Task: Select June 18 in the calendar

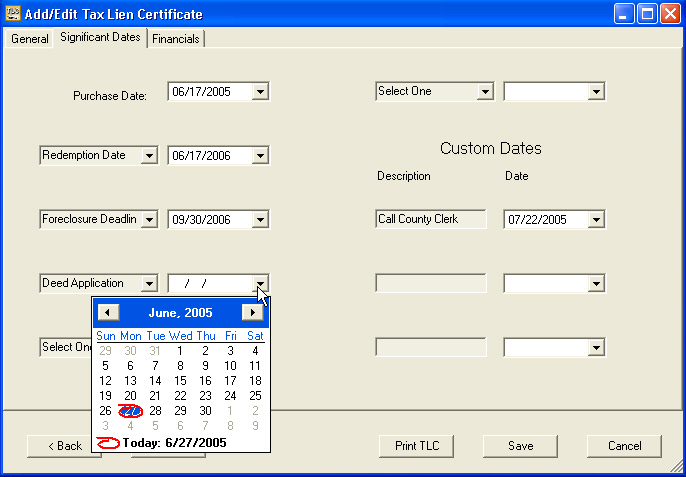Action: click(255, 381)
